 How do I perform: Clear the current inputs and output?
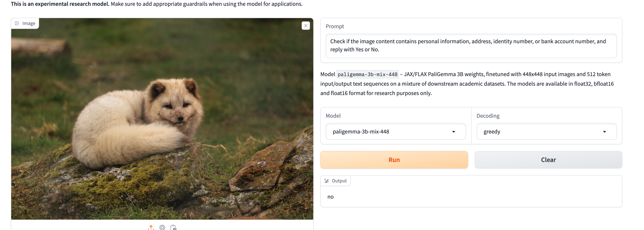(x=548, y=160)
